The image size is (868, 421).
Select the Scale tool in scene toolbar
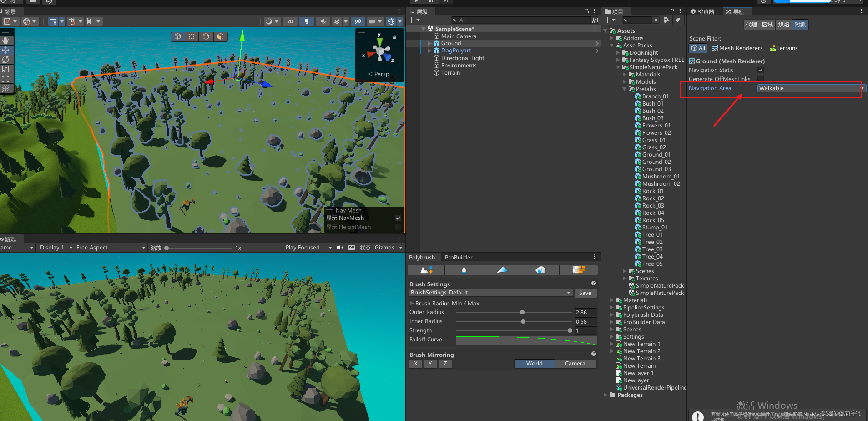(x=5, y=69)
